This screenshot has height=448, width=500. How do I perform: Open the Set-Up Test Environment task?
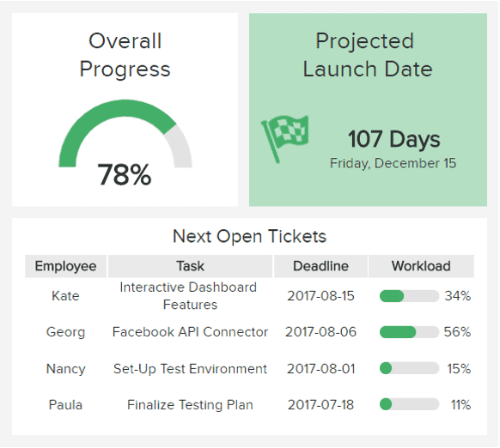coord(190,369)
